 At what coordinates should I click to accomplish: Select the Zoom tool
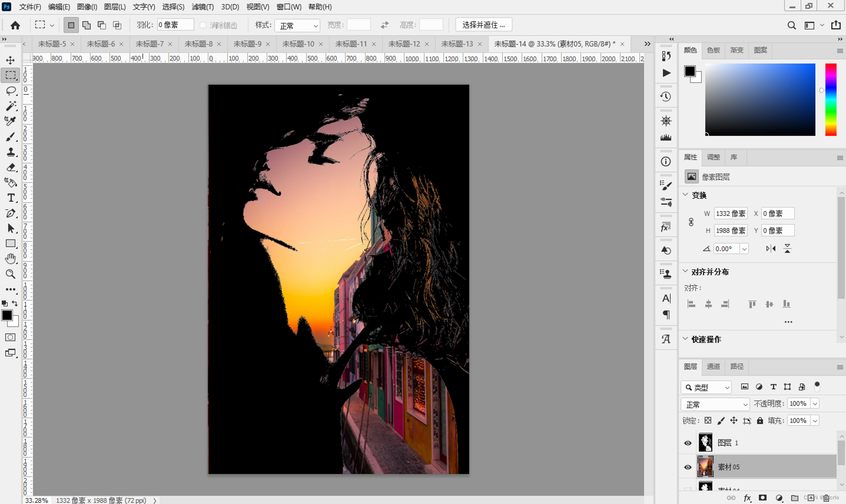coord(10,274)
